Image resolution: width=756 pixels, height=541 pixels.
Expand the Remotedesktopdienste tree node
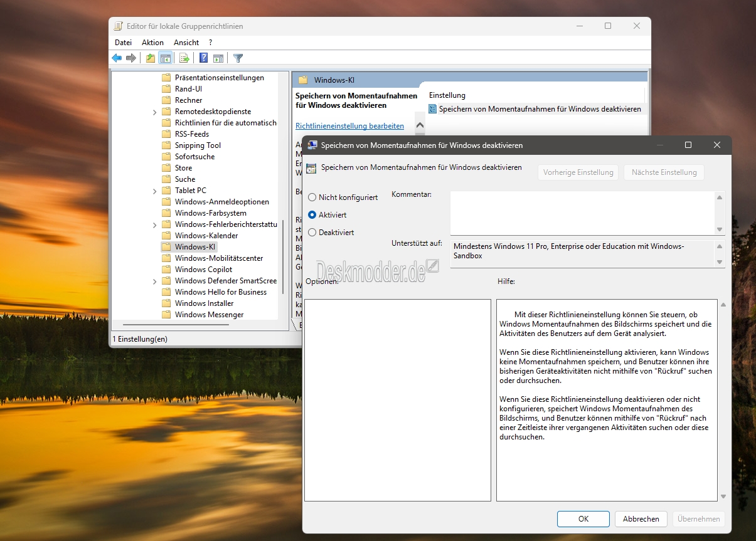pyautogui.click(x=155, y=112)
